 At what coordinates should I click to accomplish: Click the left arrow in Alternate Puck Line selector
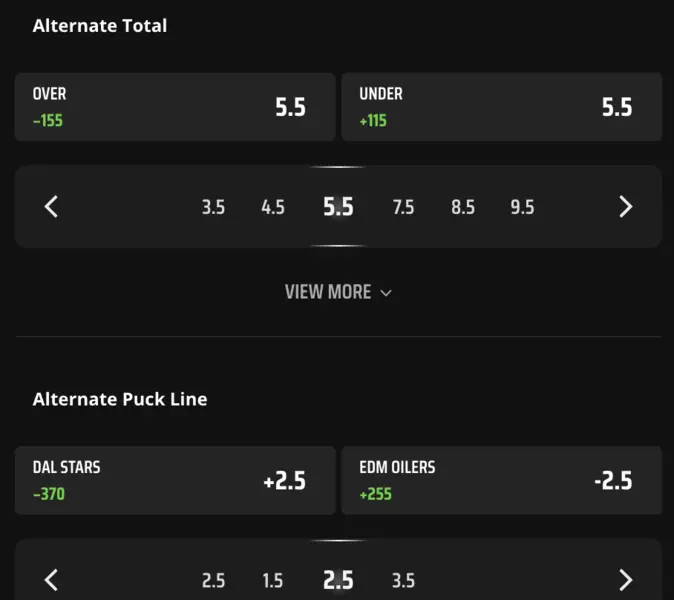pyautogui.click(x=51, y=580)
